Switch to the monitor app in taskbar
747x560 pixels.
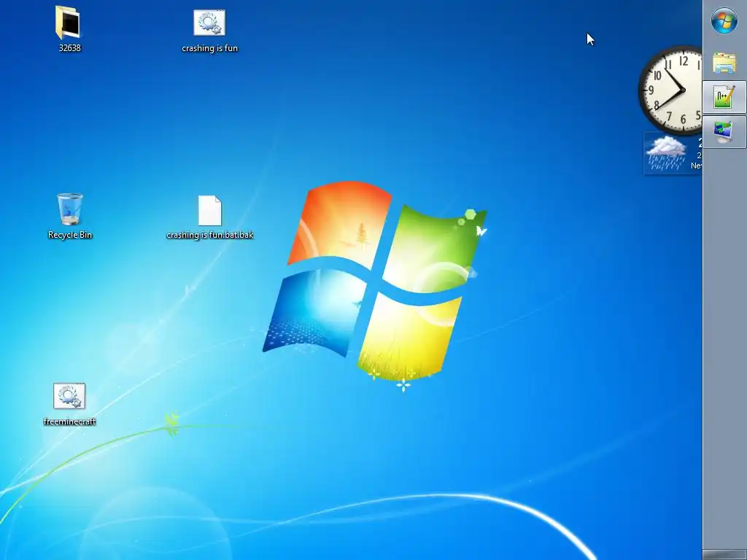pyautogui.click(x=724, y=132)
